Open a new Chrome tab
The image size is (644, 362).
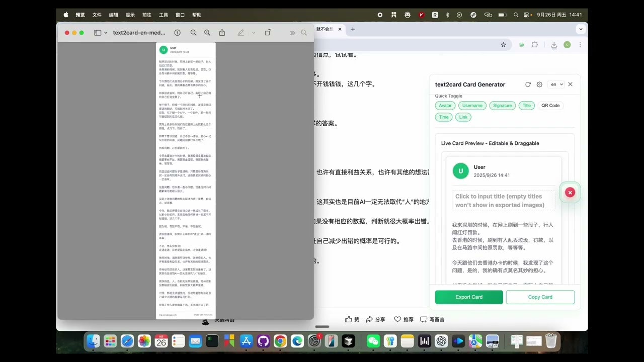353,29
